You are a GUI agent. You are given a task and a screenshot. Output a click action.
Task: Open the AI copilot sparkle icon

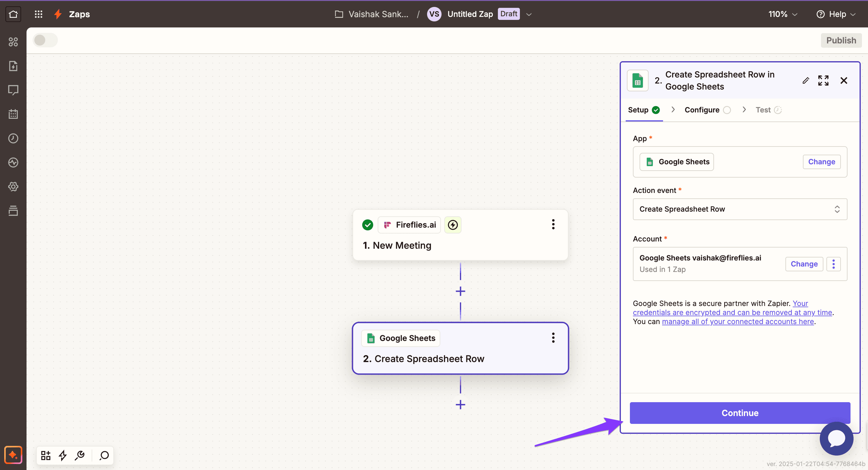13,455
